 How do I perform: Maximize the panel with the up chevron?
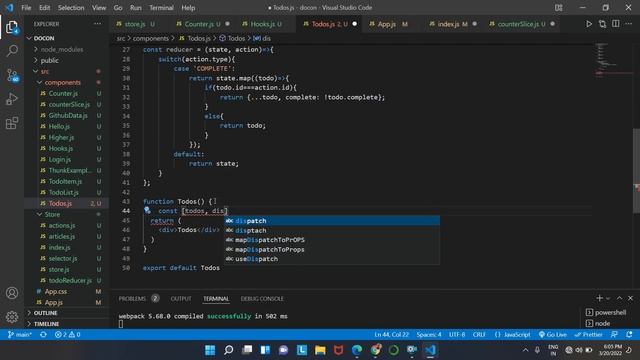tap(619, 298)
